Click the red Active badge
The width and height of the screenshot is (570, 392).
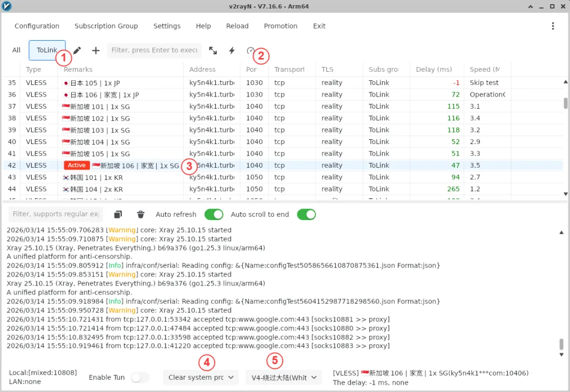click(77, 165)
